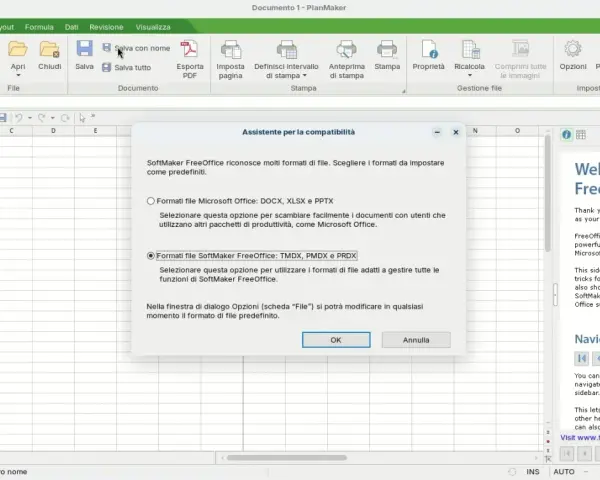The width and height of the screenshot is (600, 480).
Task: Click the undo arrow in quick toolbar
Action: (18, 118)
